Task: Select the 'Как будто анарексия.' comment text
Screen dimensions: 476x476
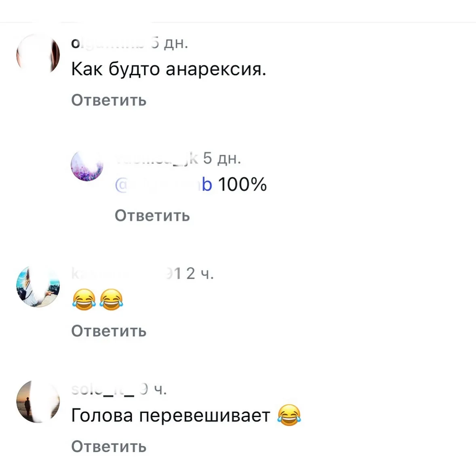Action: point(168,69)
